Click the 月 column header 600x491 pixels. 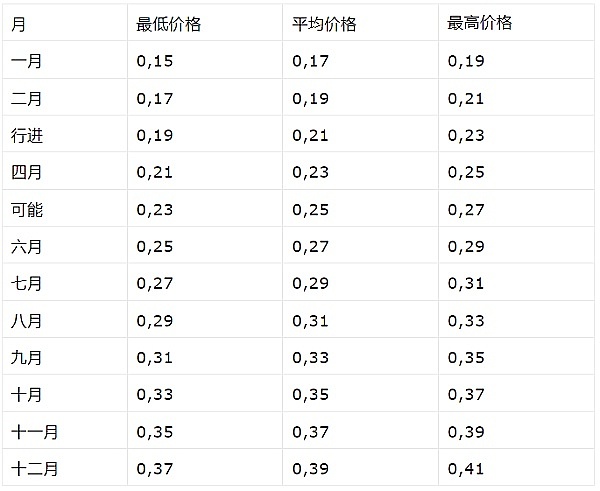click(x=19, y=25)
